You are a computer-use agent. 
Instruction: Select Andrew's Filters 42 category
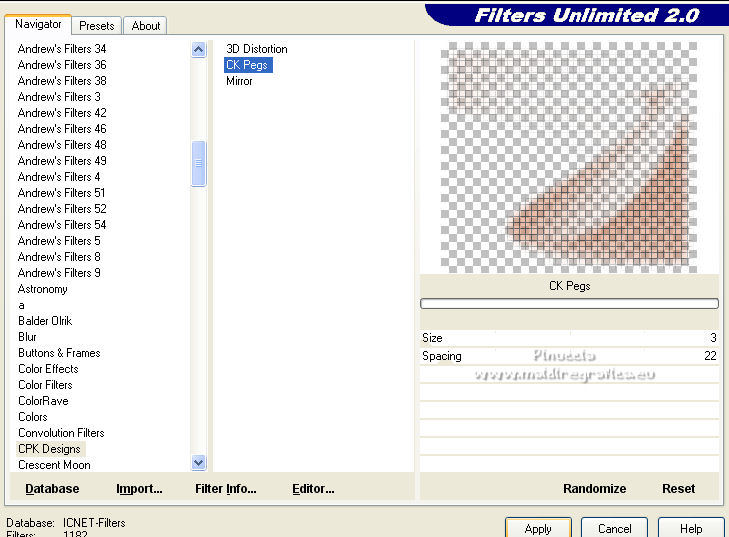coord(62,113)
